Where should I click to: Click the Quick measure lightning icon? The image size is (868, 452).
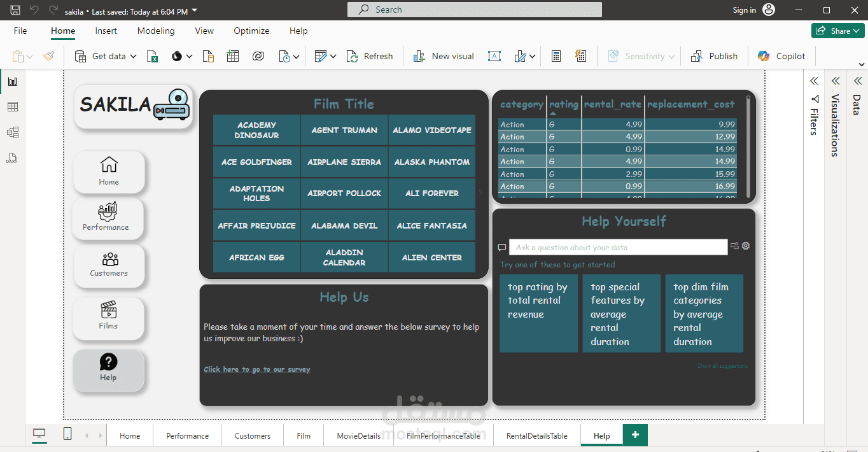coord(580,56)
